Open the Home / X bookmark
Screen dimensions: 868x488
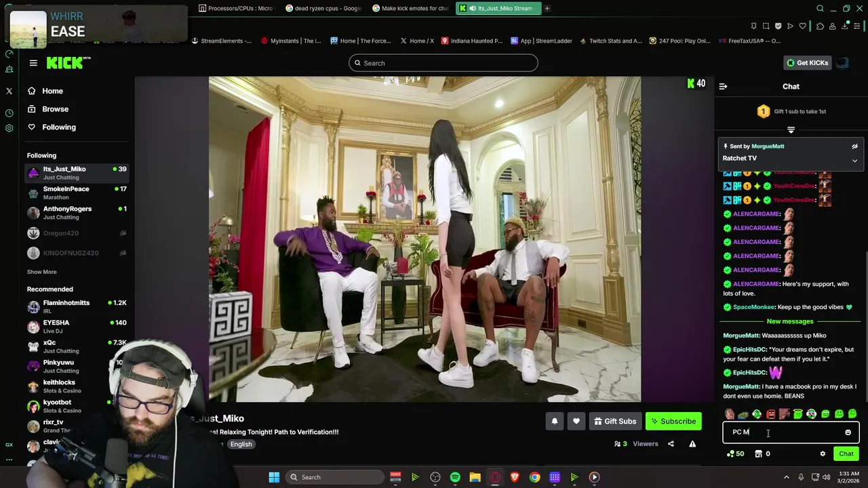416,41
